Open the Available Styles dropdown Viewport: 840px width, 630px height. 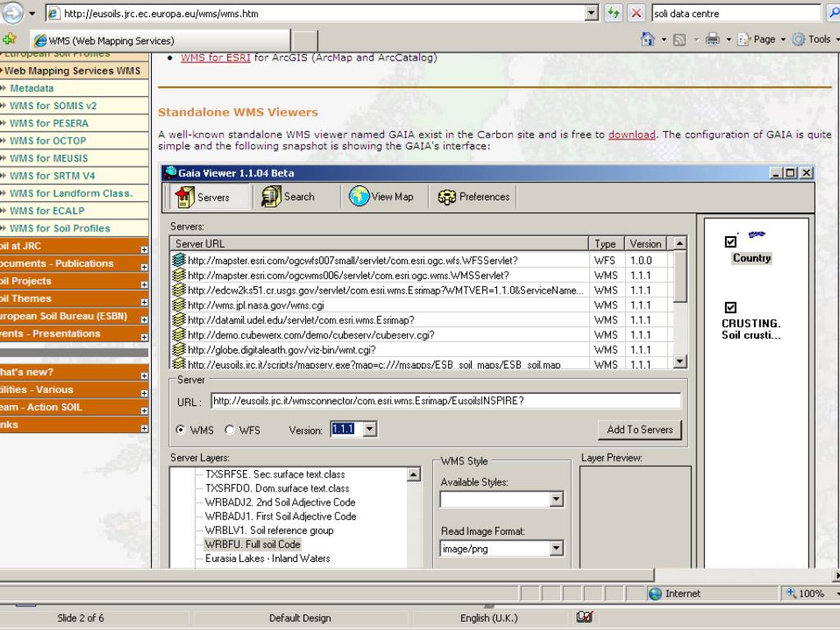pyautogui.click(x=556, y=499)
